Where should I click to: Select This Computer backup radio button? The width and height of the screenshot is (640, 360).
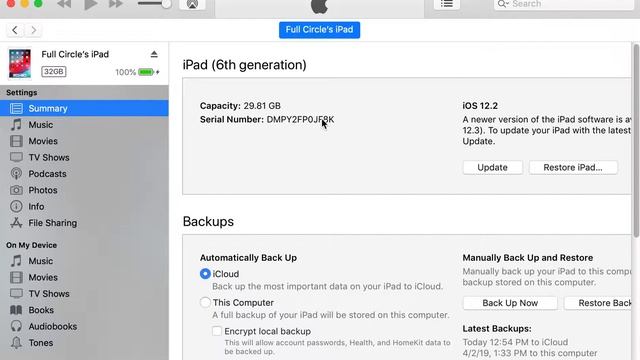205,302
